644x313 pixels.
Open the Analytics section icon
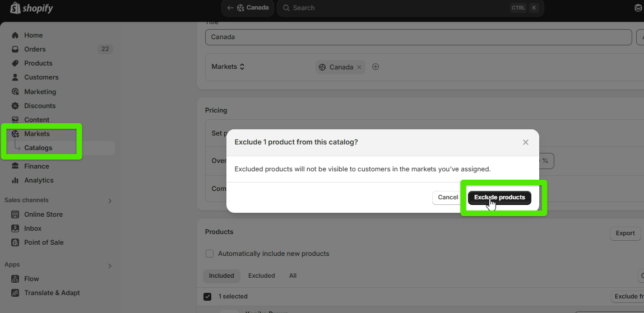(15, 180)
